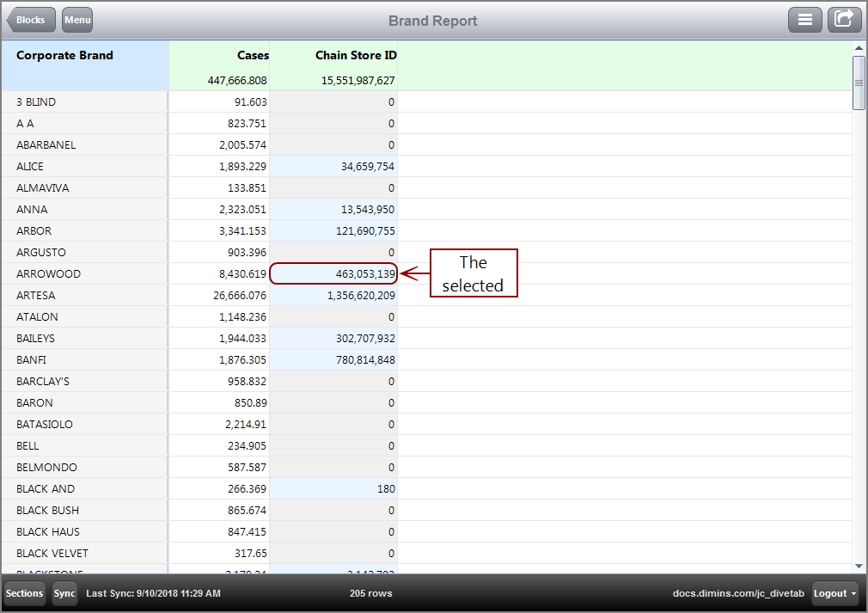Open the docs.dimins.com/jc_divetab link
868x613 pixels.
(x=737, y=593)
